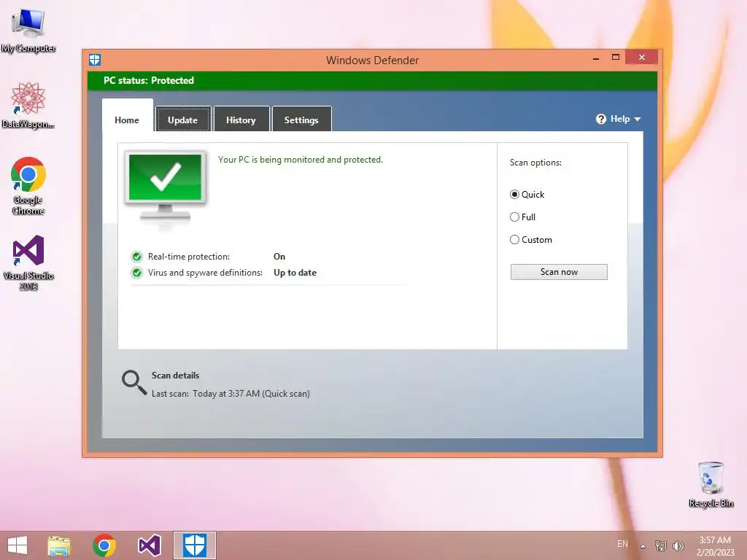The height and width of the screenshot is (560, 747).
Task: Click the 'Windows Defender' window title
Action: (373, 61)
